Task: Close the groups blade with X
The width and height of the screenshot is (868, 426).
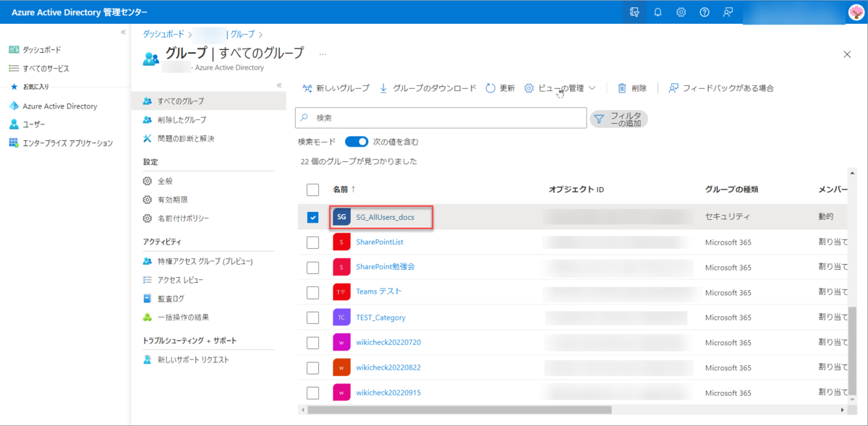Action: pyautogui.click(x=847, y=54)
